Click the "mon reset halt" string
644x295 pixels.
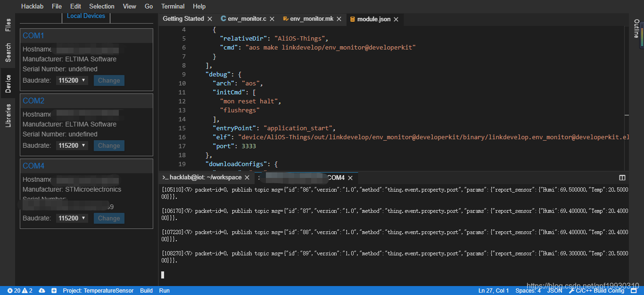pyautogui.click(x=250, y=101)
